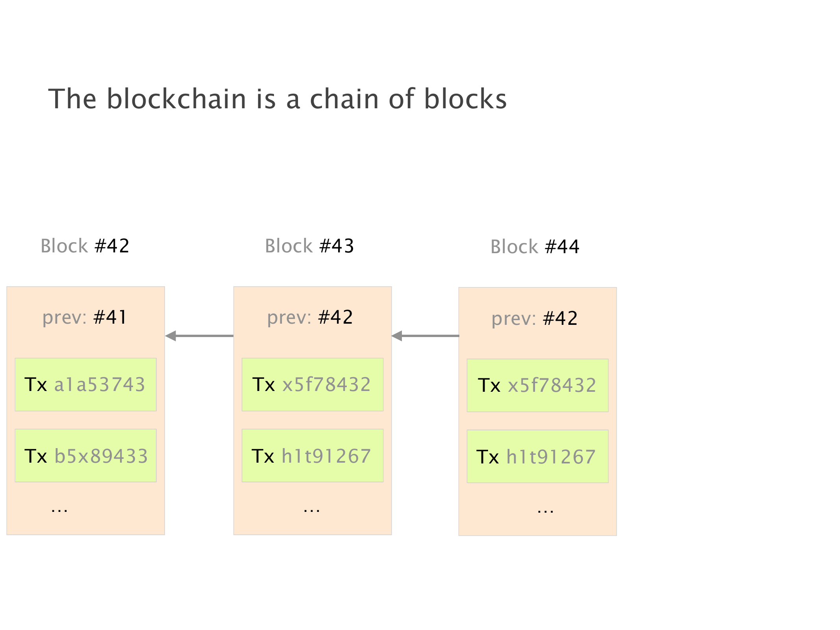Click Tx x5f78432 in Block #44

point(537,385)
